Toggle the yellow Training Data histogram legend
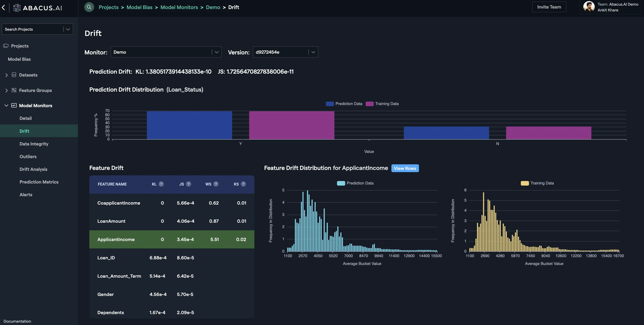 pyautogui.click(x=537, y=183)
